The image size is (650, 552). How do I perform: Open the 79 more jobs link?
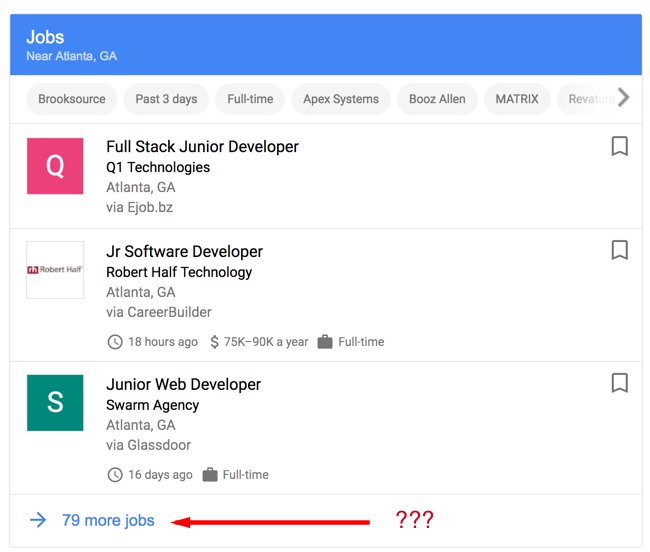pos(108,521)
